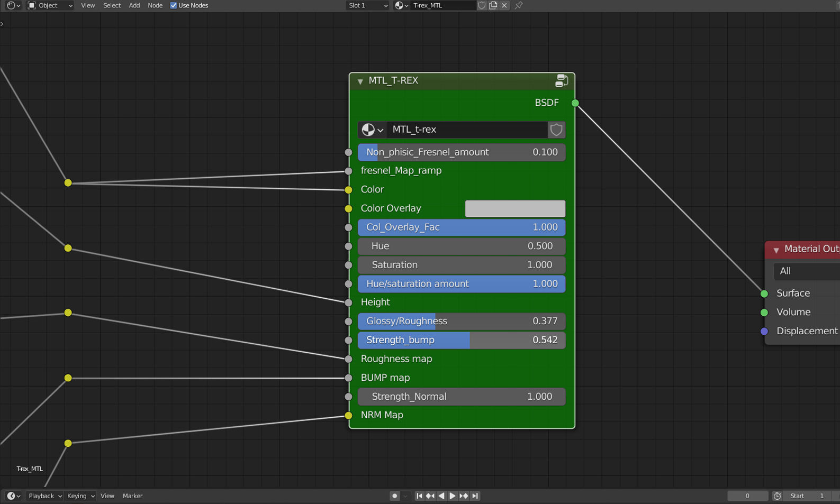The image size is (840, 504).
Task: Adjust the Strength_bump slider
Action: point(462,340)
